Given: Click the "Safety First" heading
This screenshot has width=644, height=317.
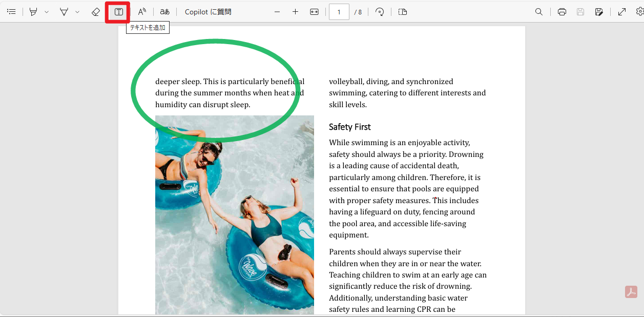Looking at the screenshot, I should click(x=350, y=127).
